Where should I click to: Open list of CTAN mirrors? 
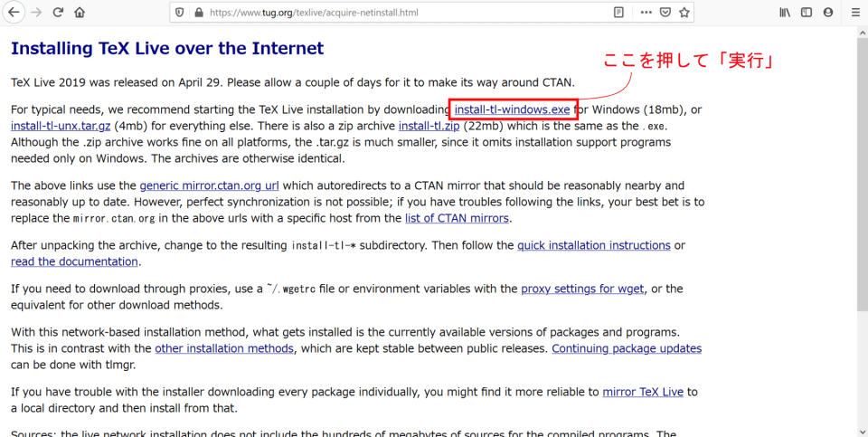point(457,218)
